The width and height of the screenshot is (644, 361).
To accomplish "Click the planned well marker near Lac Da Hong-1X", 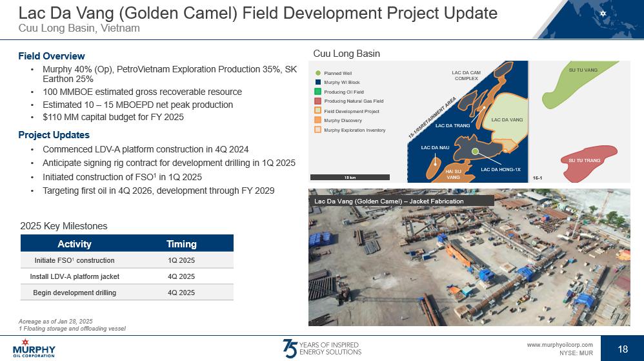I will tap(475, 151).
